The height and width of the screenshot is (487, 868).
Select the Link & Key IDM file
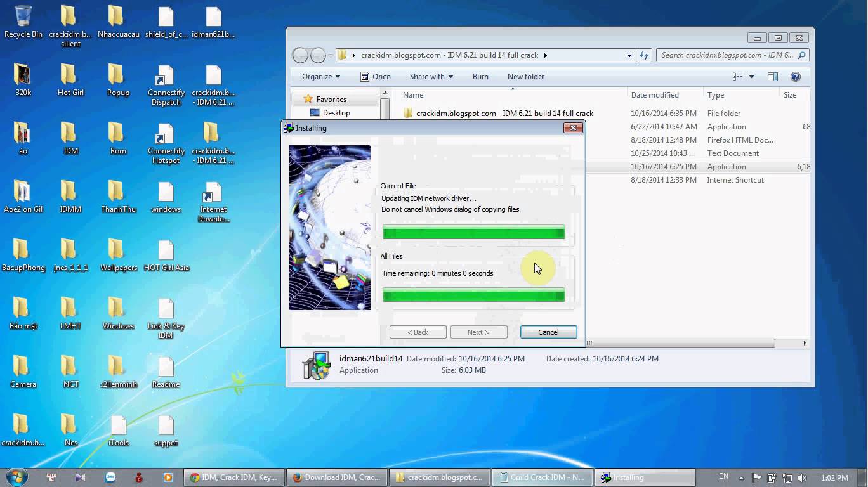[x=166, y=318]
